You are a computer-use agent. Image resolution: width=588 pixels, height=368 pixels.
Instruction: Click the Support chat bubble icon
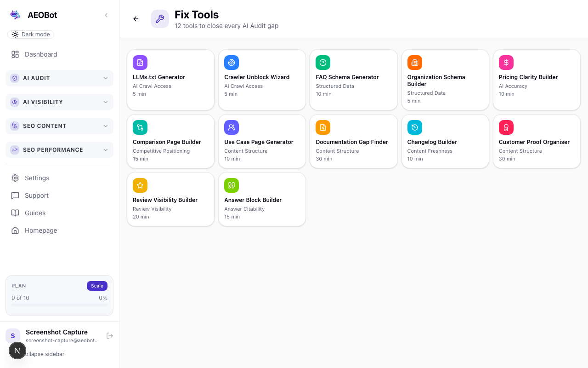(15, 195)
